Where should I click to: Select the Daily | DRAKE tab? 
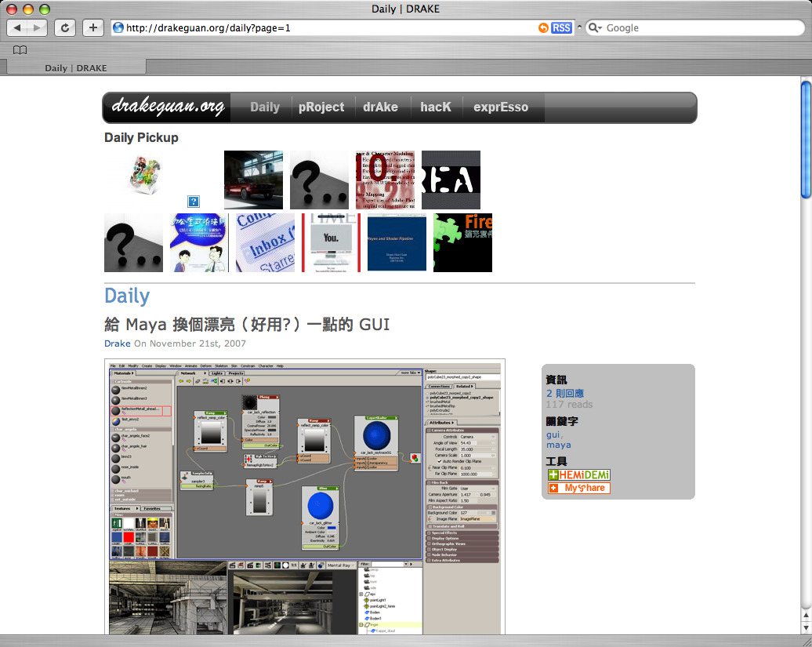pos(75,68)
